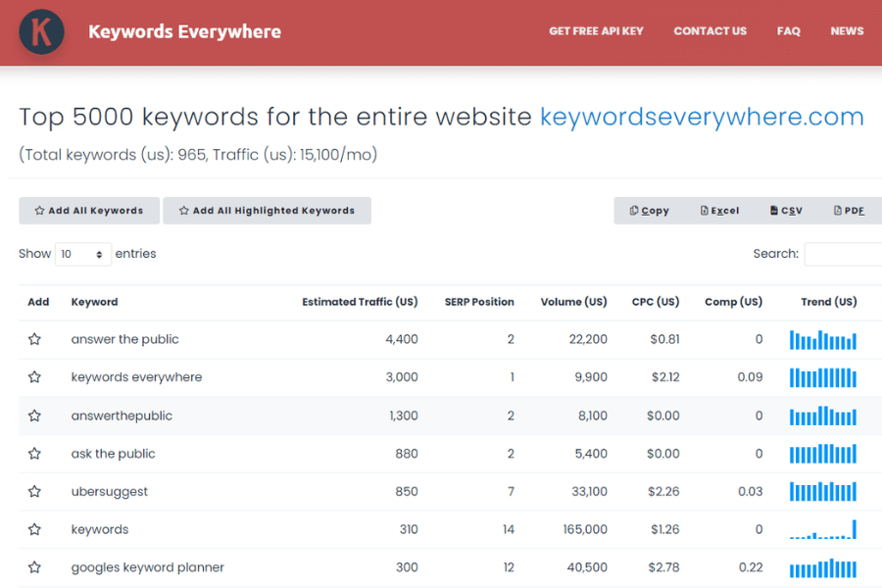Copy table data with Copy button
The image size is (882, 588).
pos(650,211)
